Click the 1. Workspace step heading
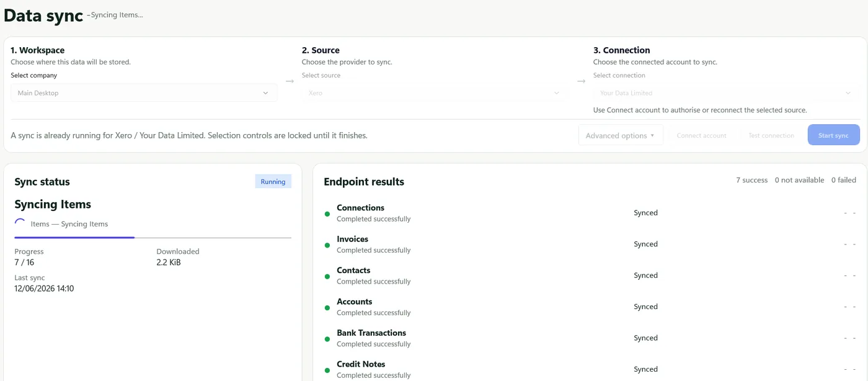Viewport: 868px width, 381px height. pos(38,50)
